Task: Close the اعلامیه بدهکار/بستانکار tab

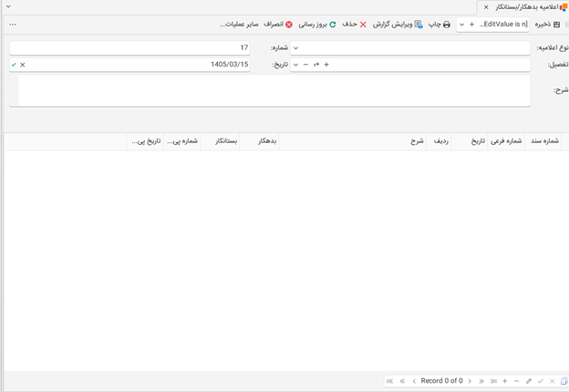Action: tap(486, 7)
